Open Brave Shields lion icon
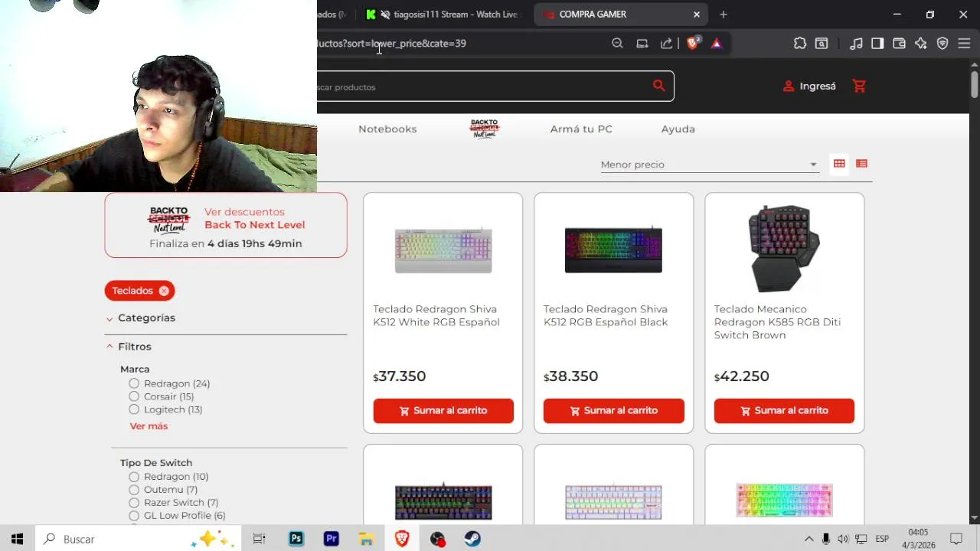This screenshot has height=551, width=980. pos(692,44)
